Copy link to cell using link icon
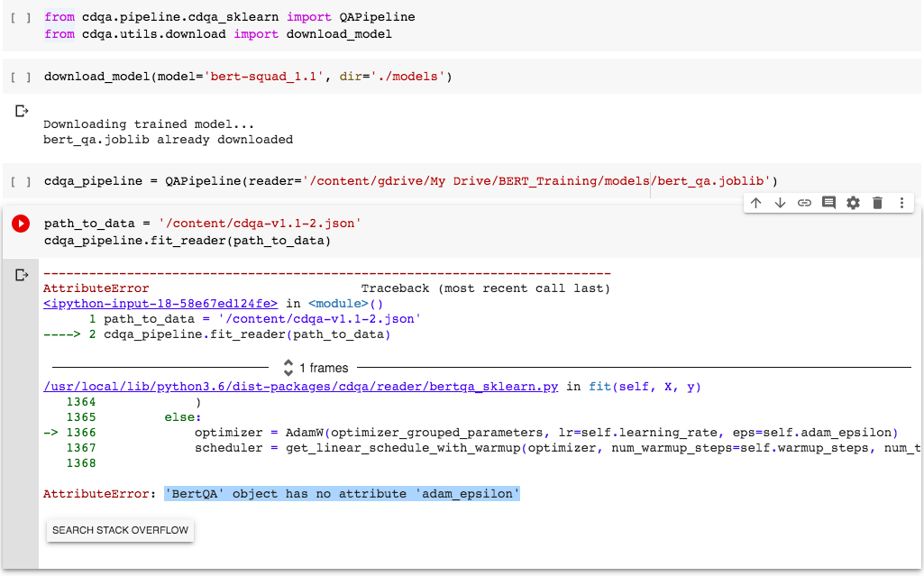 point(804,203)
